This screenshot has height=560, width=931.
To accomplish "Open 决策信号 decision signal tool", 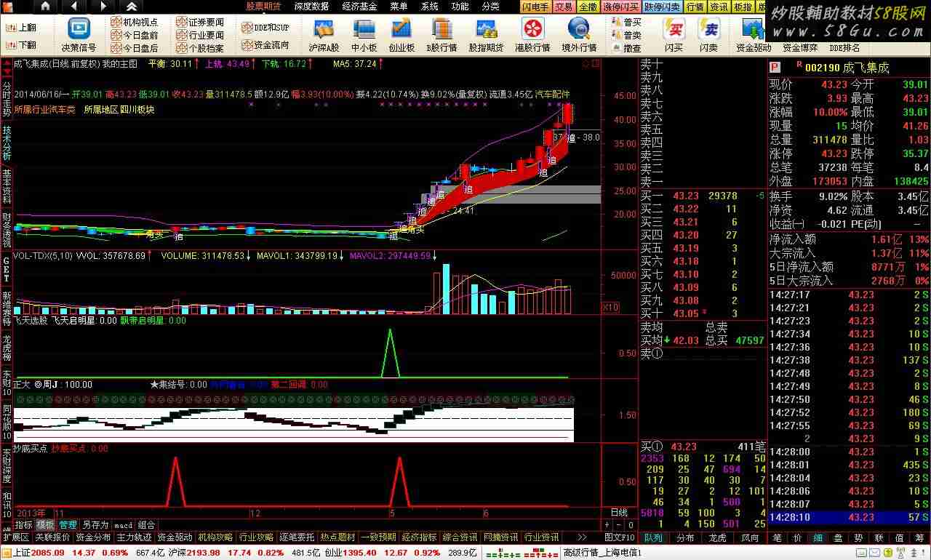I will click(x=79, y=36).
